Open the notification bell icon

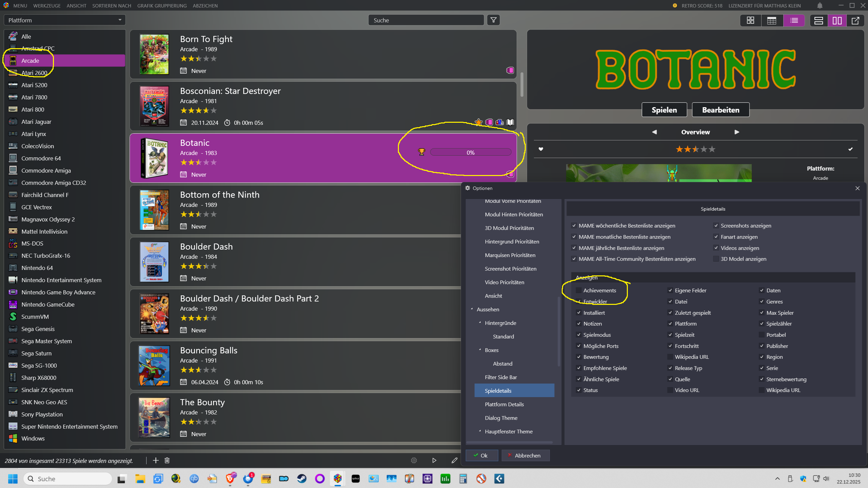click(820, 5)
